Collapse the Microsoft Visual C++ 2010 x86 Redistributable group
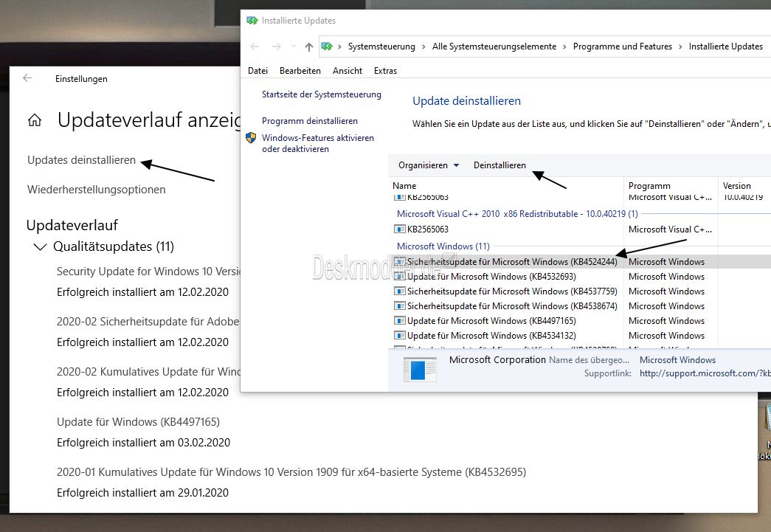Image resolution: width=771 pixels, height=532 pixels. tap(517, 214)
